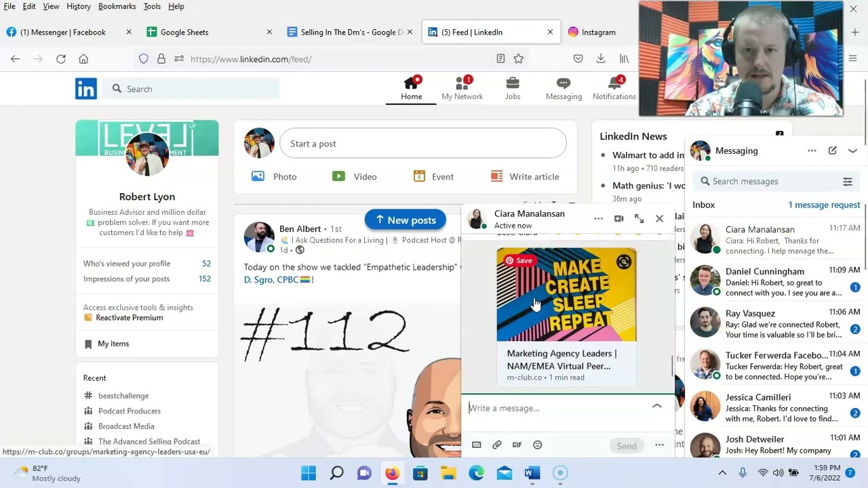The height and width of the screenshot is (488, 868).
Task: Click LinkedIn search box
Action: point(191,89)
